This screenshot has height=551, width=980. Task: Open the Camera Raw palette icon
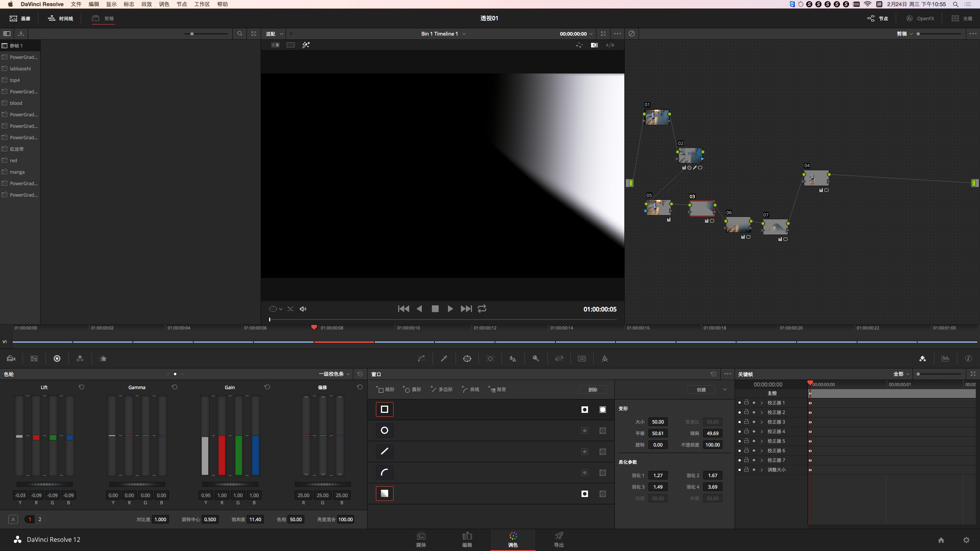[x=11, y=359]
